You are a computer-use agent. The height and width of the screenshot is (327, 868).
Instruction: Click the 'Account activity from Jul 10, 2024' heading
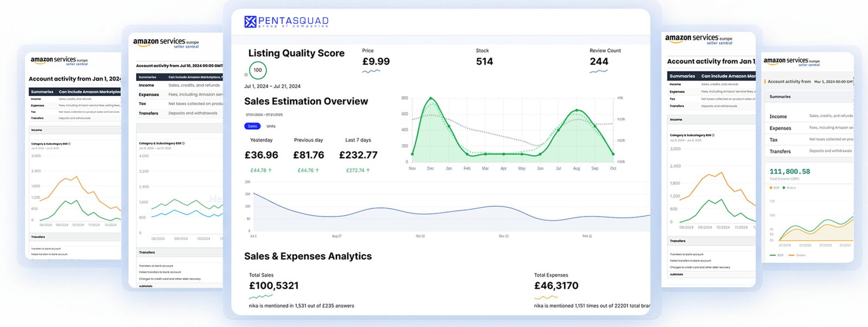coord(180,66)
